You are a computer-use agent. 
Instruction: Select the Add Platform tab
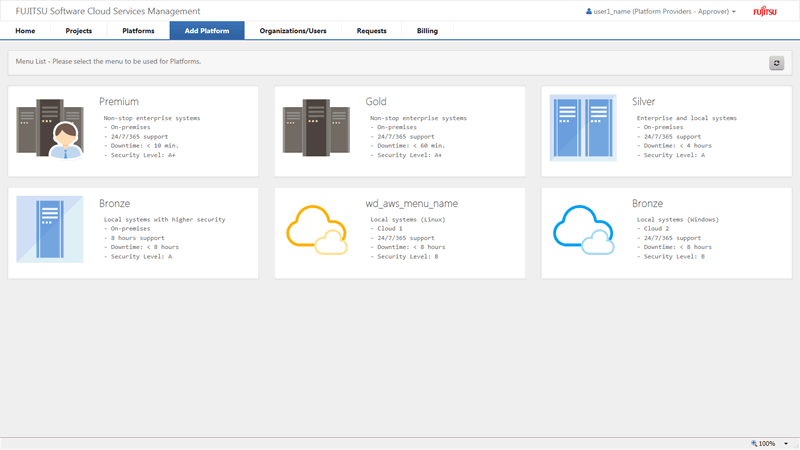pyautogui.click(x=207, y=31)
